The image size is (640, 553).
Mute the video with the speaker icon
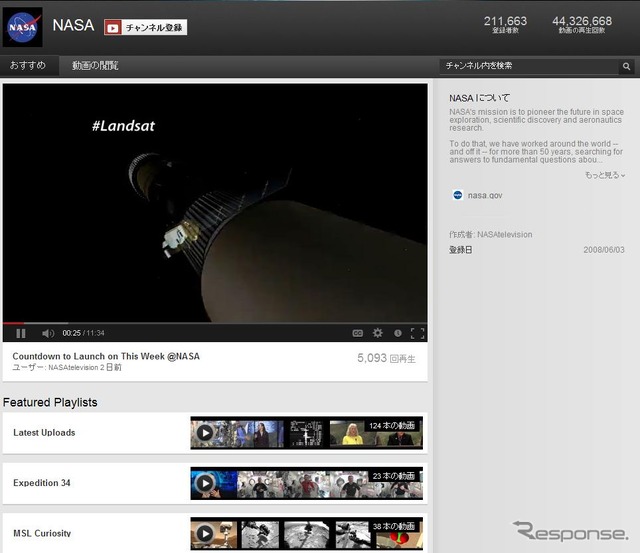[x=48, y=333]
